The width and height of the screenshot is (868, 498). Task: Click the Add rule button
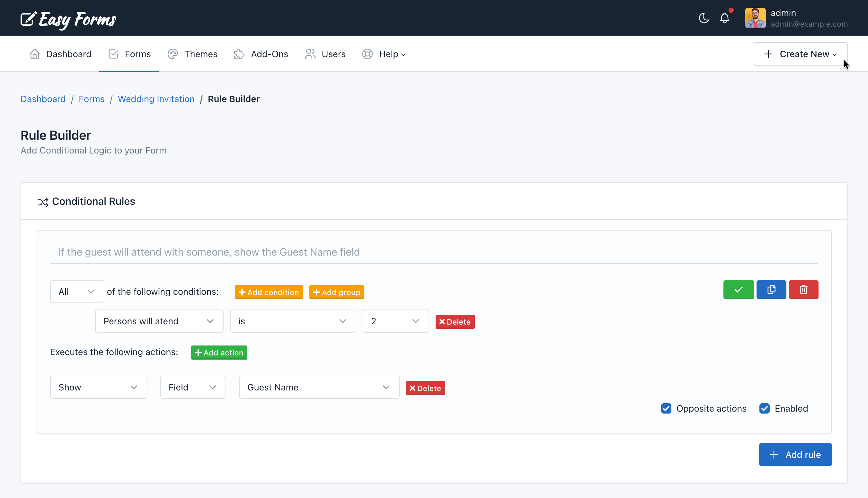pos(795,455)
